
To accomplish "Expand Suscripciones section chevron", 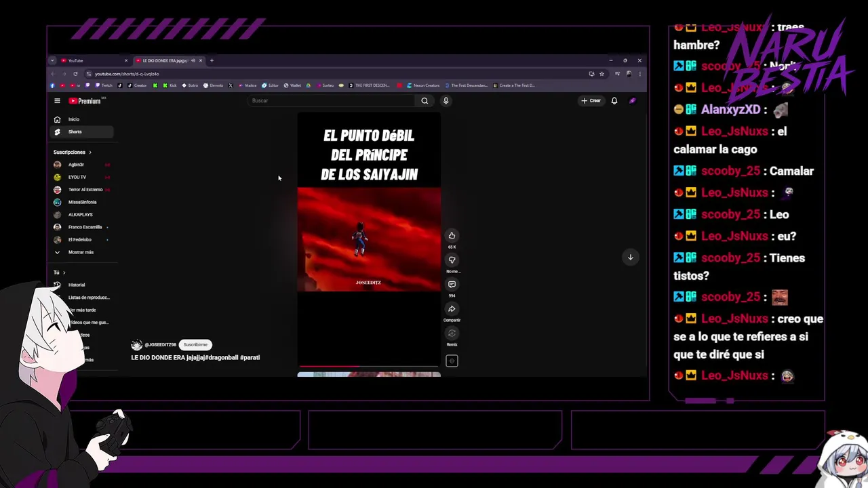I will pos(90,152).
